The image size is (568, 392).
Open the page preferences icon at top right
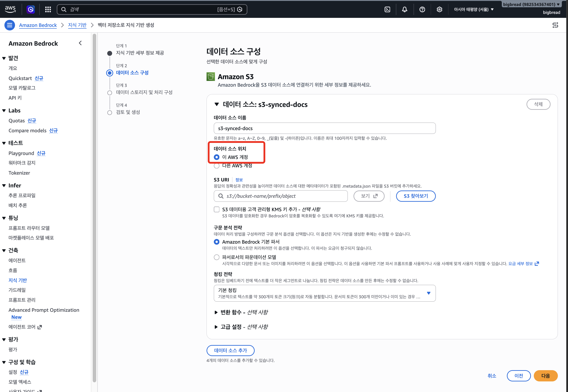click(555, 25)
